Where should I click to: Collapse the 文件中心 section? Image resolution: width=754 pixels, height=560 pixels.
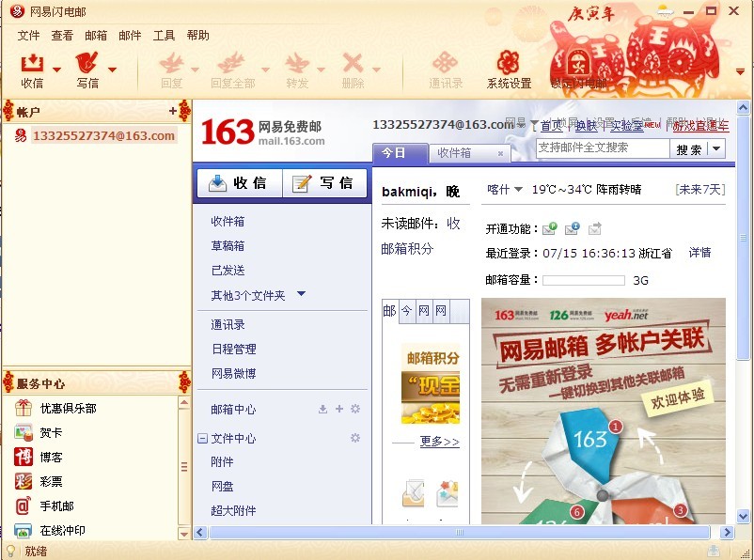[x=203, y=438]
